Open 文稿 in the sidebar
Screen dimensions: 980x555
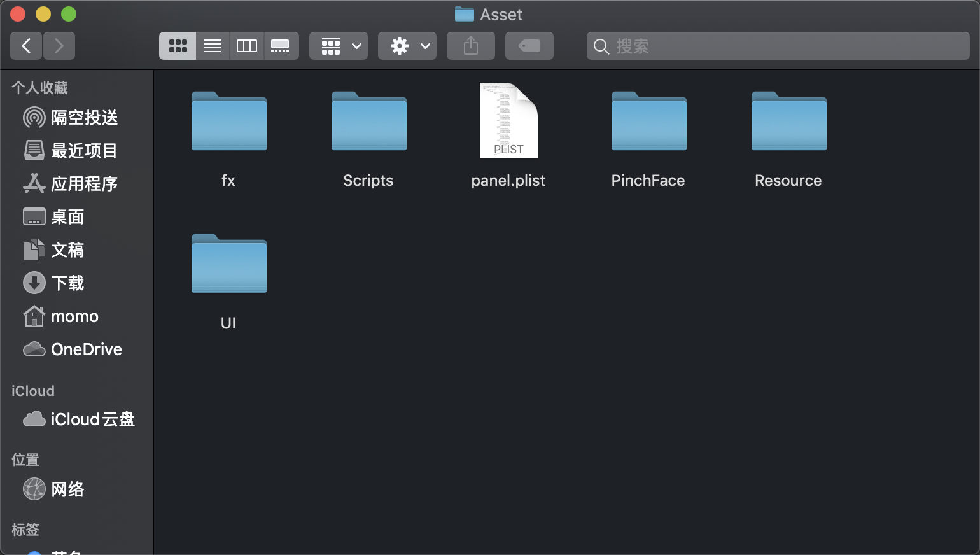(x=76, y=250)
